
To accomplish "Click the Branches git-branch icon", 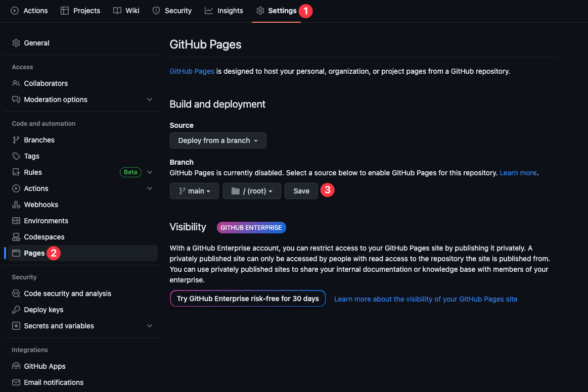I will (16, 140).
